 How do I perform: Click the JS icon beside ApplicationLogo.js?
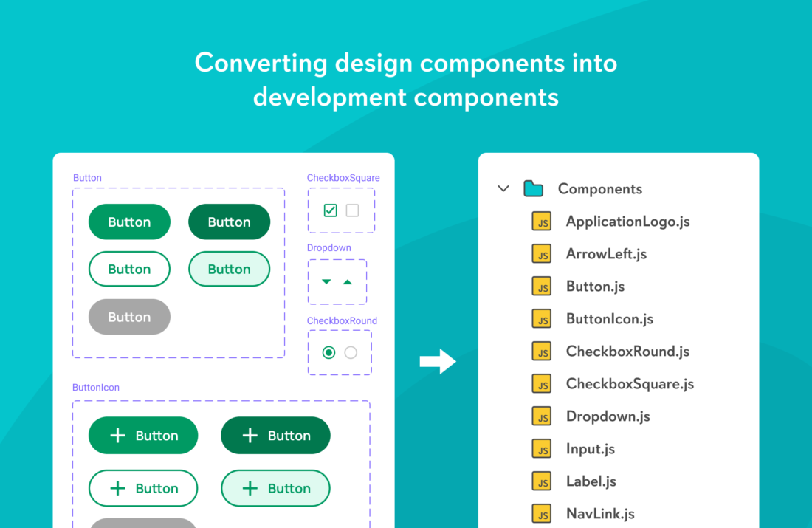coord(542,222)
